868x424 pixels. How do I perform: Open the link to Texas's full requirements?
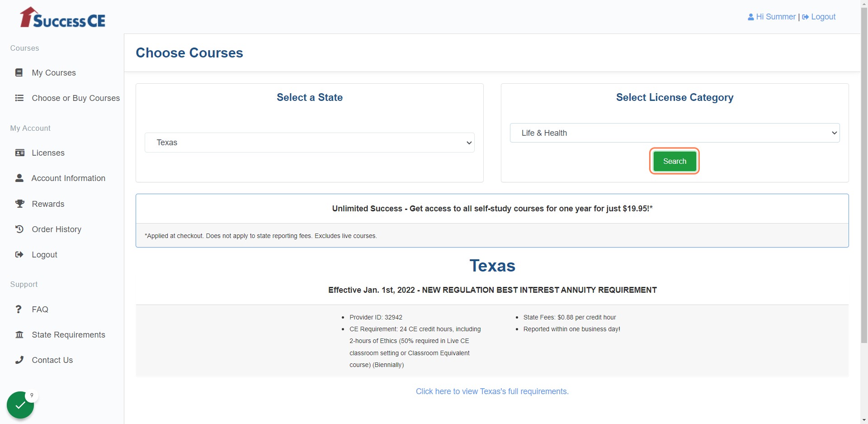pyautogui.click(x=492, y=391)
